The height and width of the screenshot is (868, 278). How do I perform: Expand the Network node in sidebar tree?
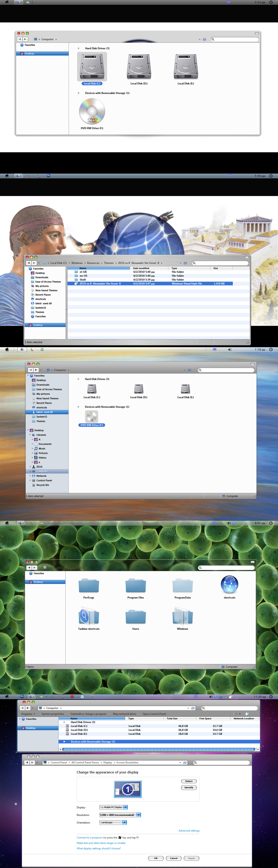[x=30, y=476]
